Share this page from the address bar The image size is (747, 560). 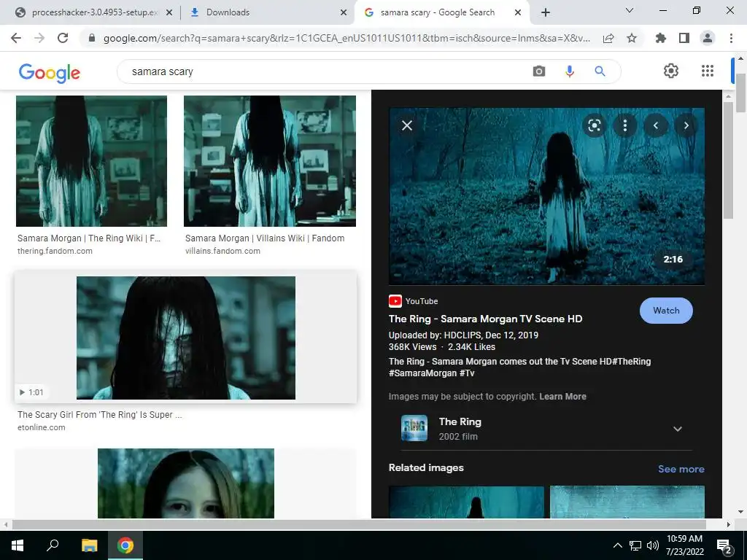608,38
